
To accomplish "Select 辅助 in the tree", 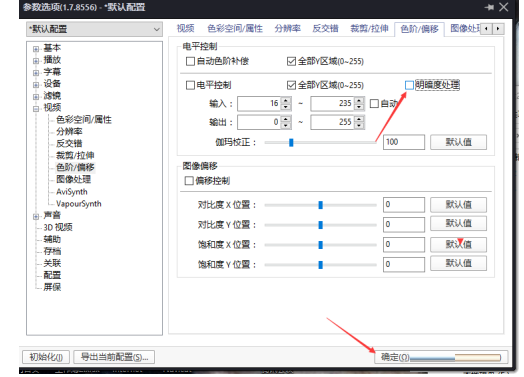I will (x=52, y=239).
